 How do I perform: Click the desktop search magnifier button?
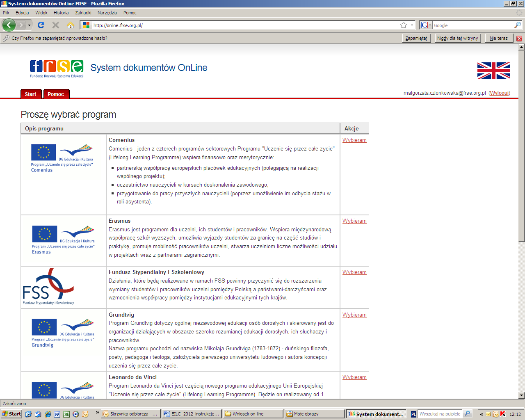(467, 414)
